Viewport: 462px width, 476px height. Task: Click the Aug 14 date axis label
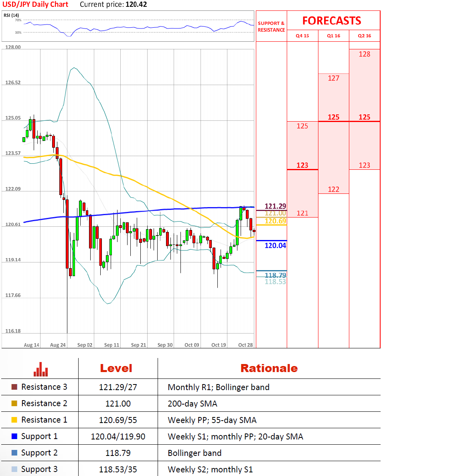[x=31, y=345]
